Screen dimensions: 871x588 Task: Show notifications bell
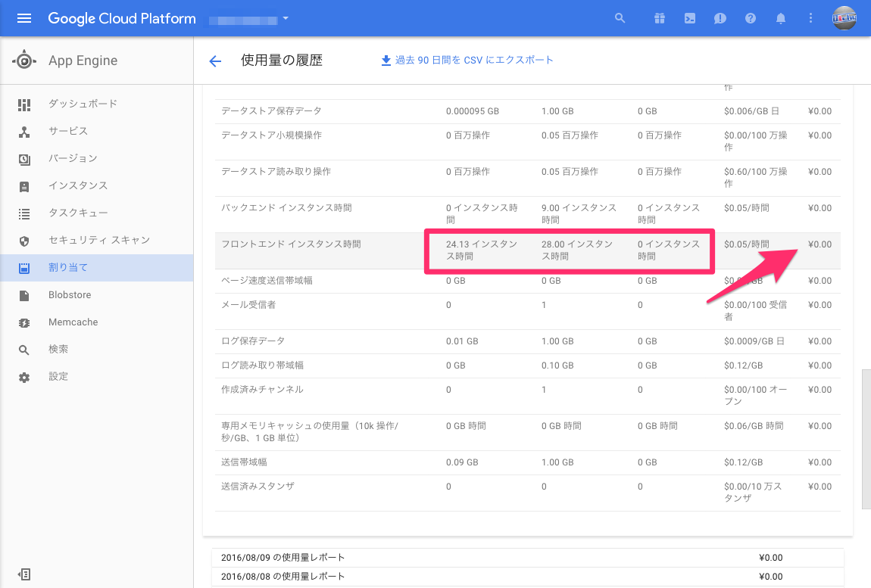click(x=780, y=18)
